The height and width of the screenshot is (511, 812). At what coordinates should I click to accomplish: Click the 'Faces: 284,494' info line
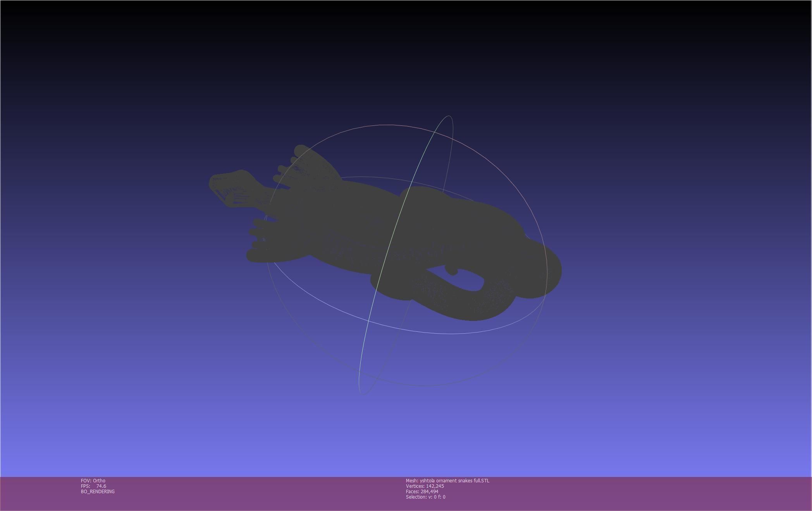click(x=422, y=491)
